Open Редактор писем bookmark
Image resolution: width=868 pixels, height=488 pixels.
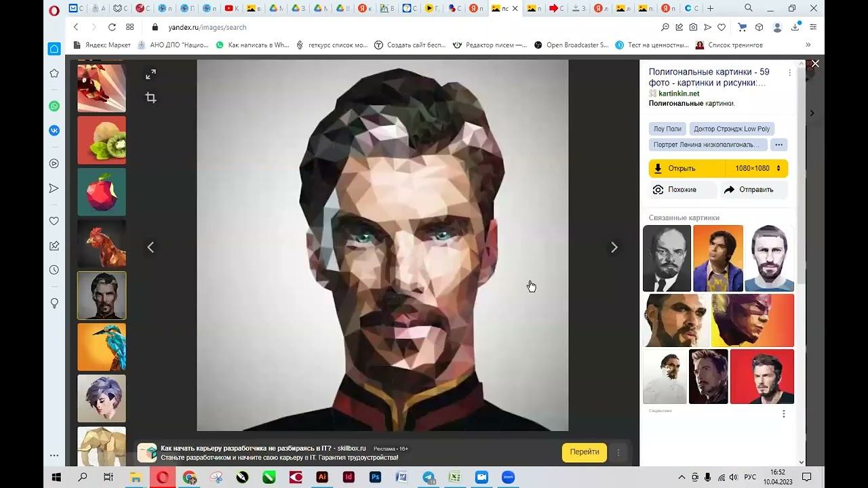click(490, 45)
